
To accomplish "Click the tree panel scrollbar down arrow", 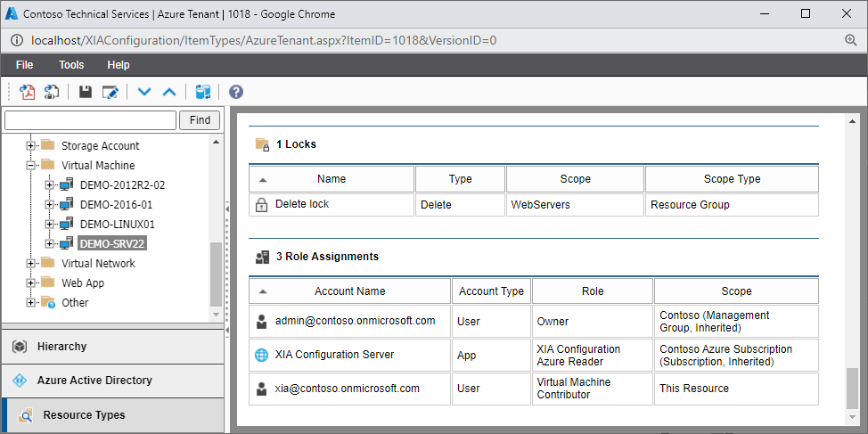I will click(x=216, y=315).
